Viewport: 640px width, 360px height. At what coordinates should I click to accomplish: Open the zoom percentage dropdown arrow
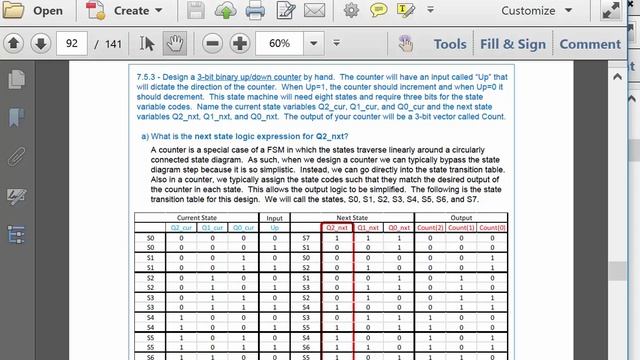click(313, 43)
